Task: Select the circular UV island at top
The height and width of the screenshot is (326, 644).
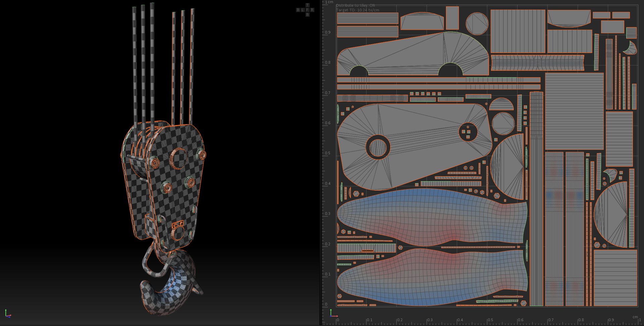Action: [477, 24]
